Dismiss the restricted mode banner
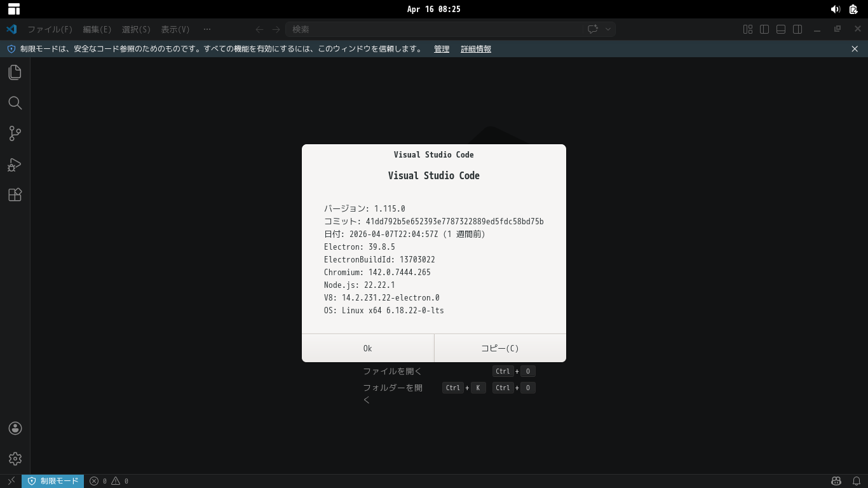Screen dimensions: 868x488 tap(855, 49)
